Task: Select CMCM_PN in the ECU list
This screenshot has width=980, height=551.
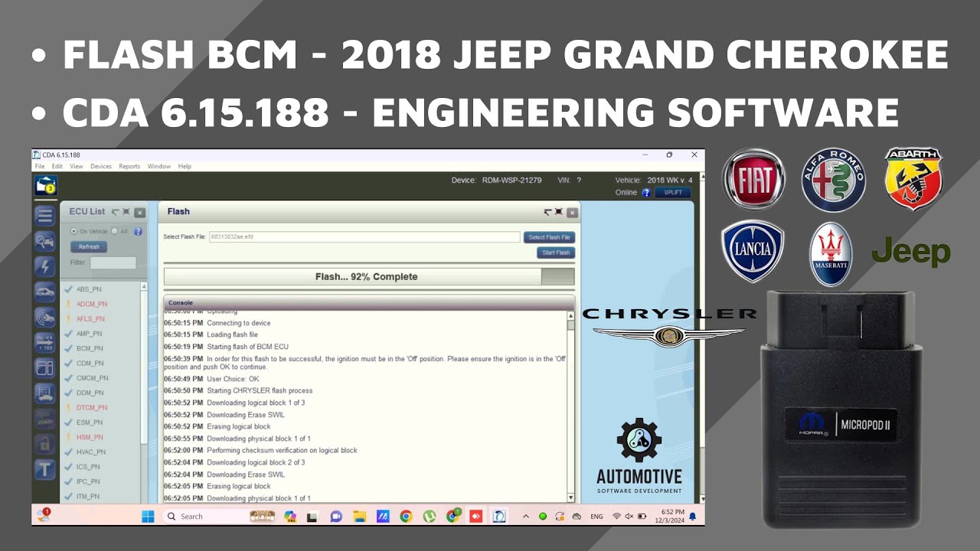Action: [x=92, y=378]
